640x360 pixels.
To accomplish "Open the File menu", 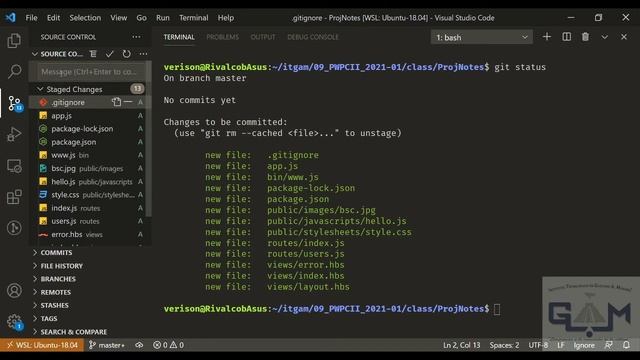I will [31, 18].
